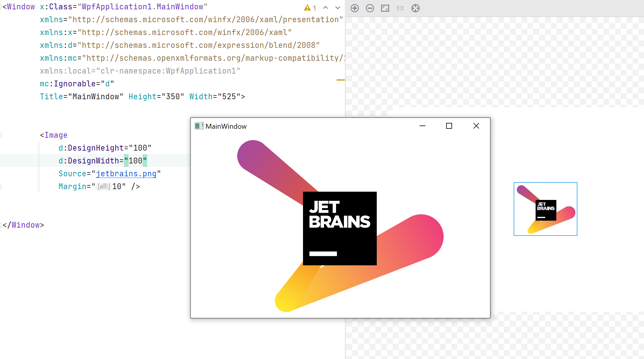Maximize the MainWindow window
The width and height of the screenshot is (644, 359).
[449, 126]
